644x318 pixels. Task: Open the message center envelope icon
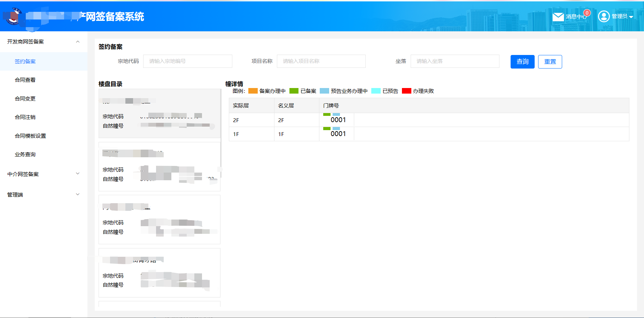(x=558, y=16)
